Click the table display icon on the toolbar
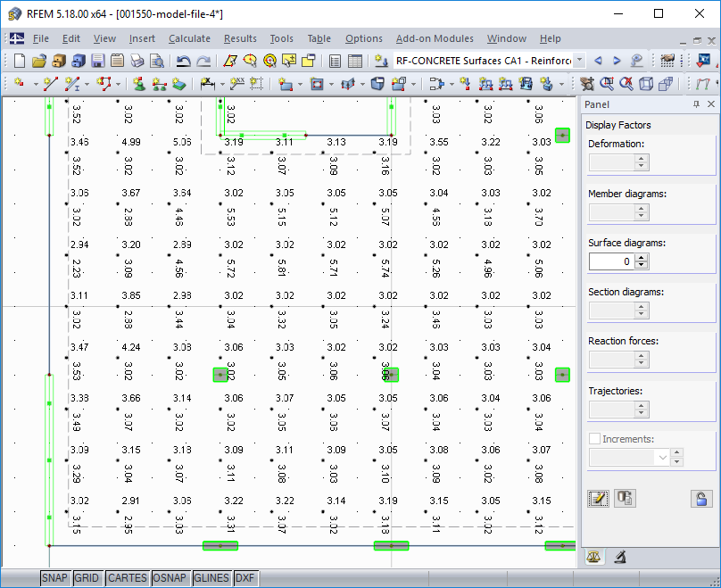Image resolution: width=721 pixels, height=588 pixels. [355, 61]
